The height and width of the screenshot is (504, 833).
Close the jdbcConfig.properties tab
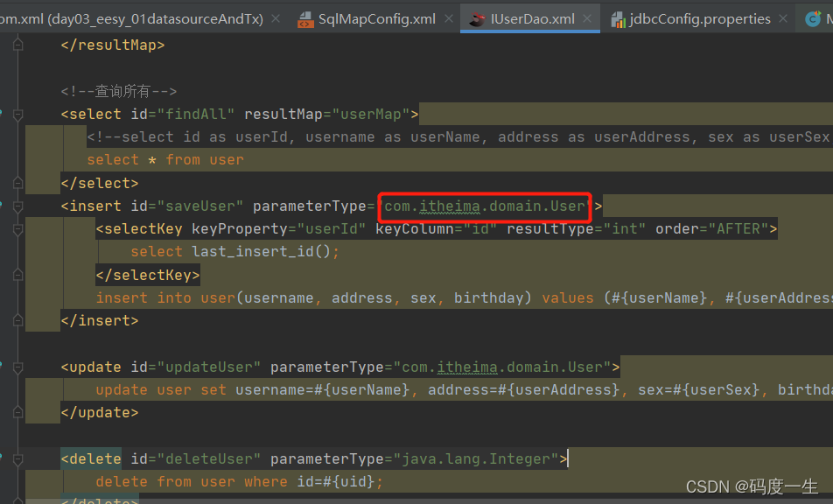783,18
